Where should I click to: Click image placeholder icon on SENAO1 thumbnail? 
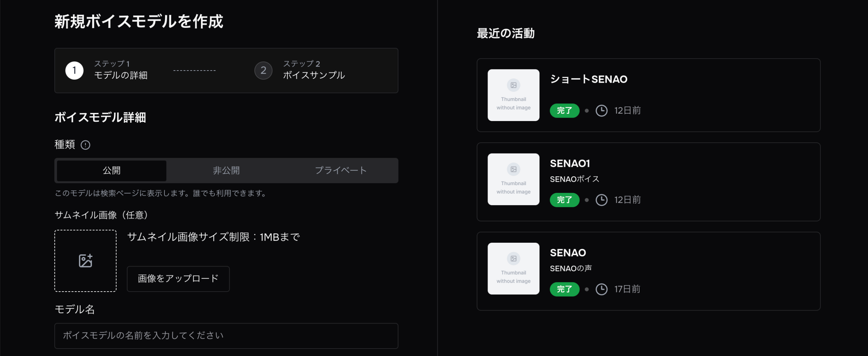point(513,169)
